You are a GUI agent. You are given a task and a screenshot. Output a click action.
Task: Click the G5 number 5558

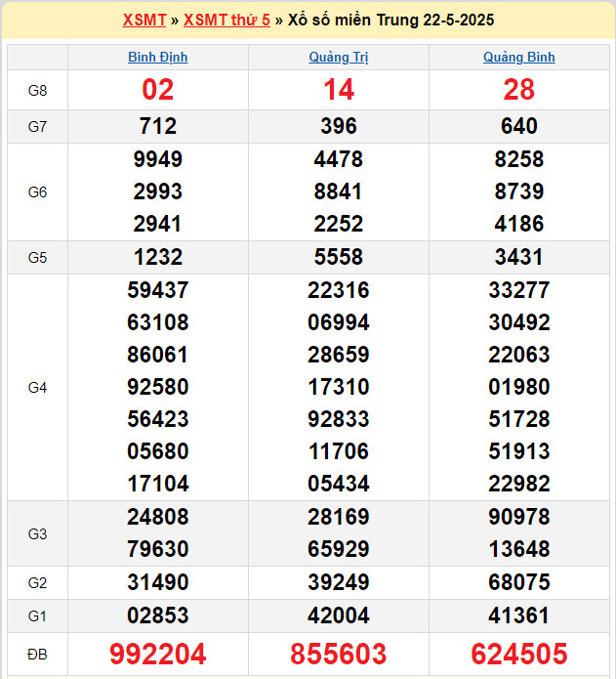(339, 257)
